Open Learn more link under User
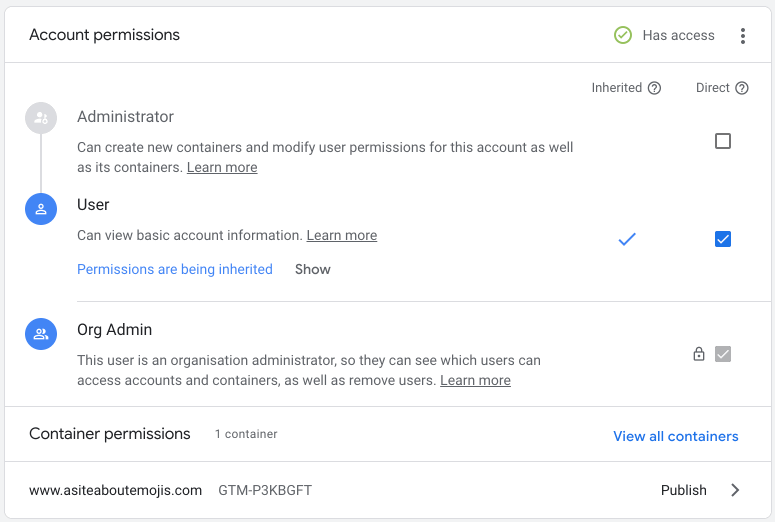The width and height of the screenshot is (775, 522). [x=341, y=236]
